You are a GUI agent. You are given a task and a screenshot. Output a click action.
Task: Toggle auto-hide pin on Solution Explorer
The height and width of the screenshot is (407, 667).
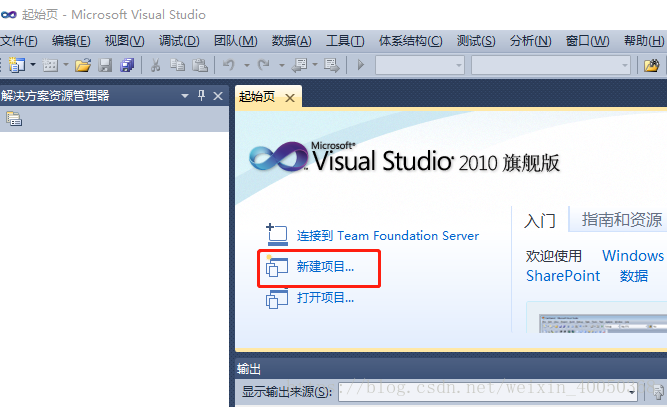(x=201, y=96)
